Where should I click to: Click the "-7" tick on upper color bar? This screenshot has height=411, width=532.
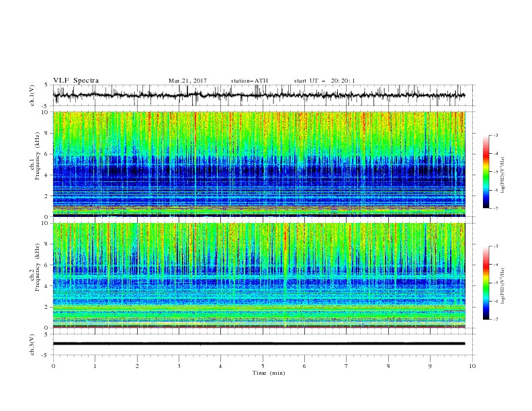click(x=495, y=209)
